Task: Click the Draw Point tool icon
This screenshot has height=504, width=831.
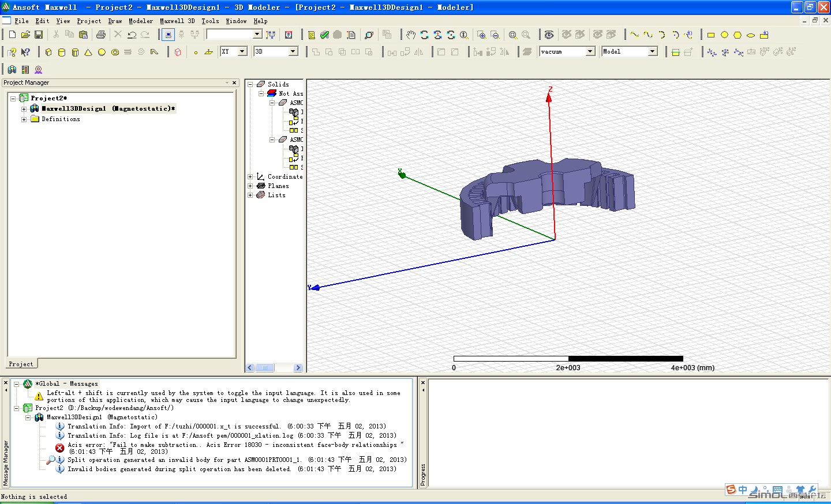Action: pos(196,52)
